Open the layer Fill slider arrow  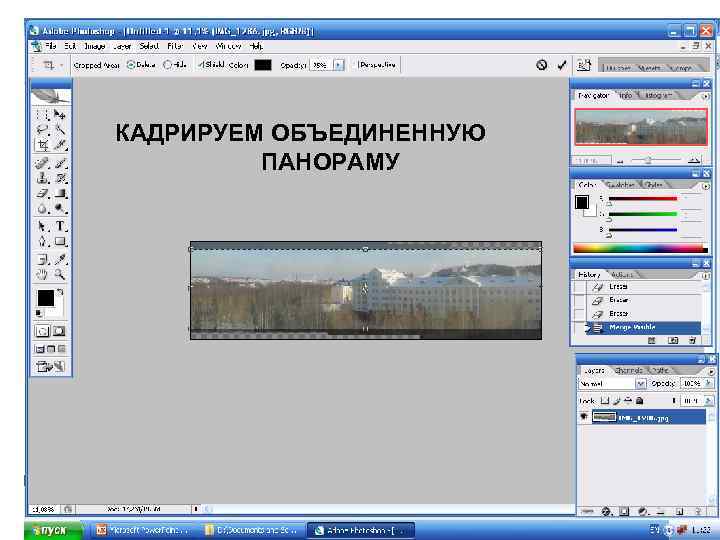709,400
